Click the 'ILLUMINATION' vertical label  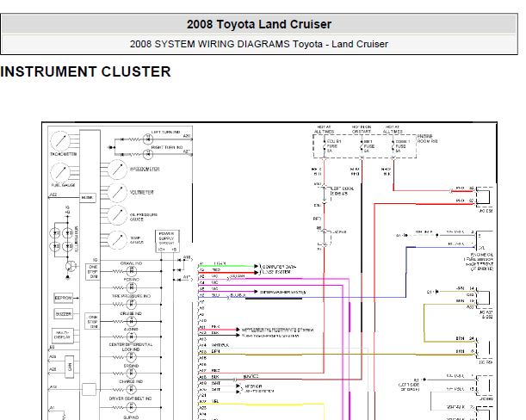coord(77,239)
